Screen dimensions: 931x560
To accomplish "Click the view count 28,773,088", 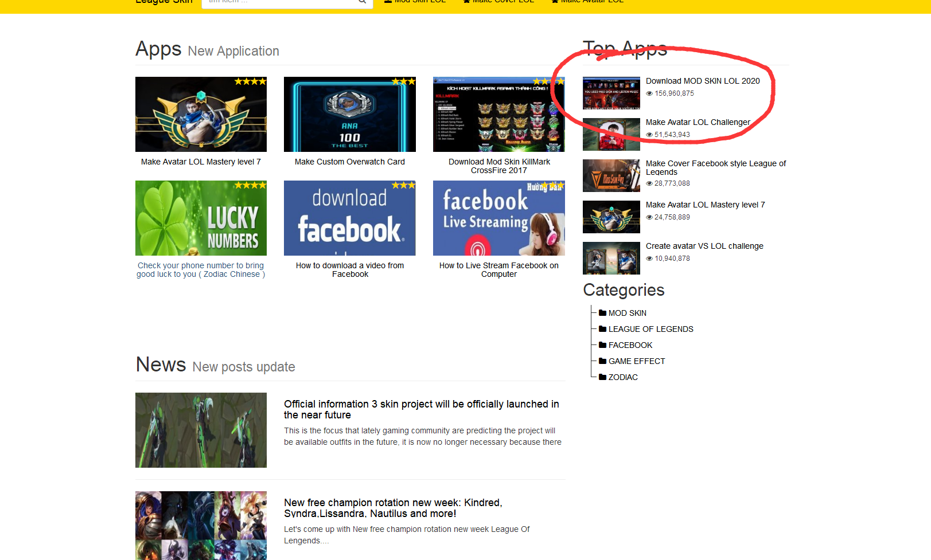I will (672, 183).
